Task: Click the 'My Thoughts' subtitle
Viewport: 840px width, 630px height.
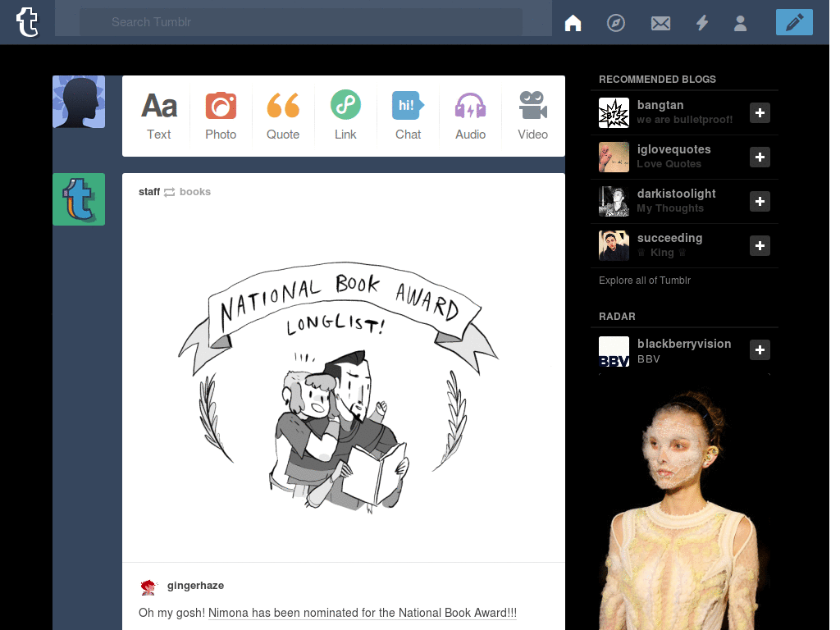Action: click(670, 208)
